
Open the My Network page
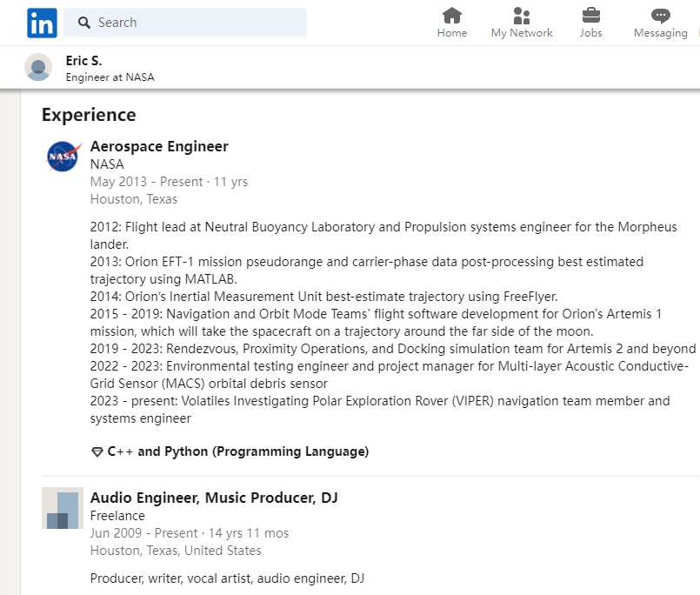pyautogui.click(x=521, y=23)
